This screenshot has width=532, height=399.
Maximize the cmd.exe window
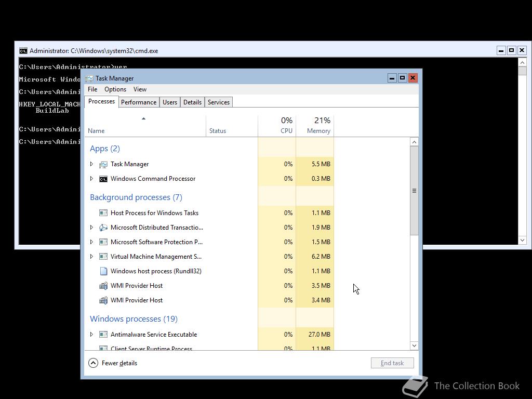(x=512, y=50)
